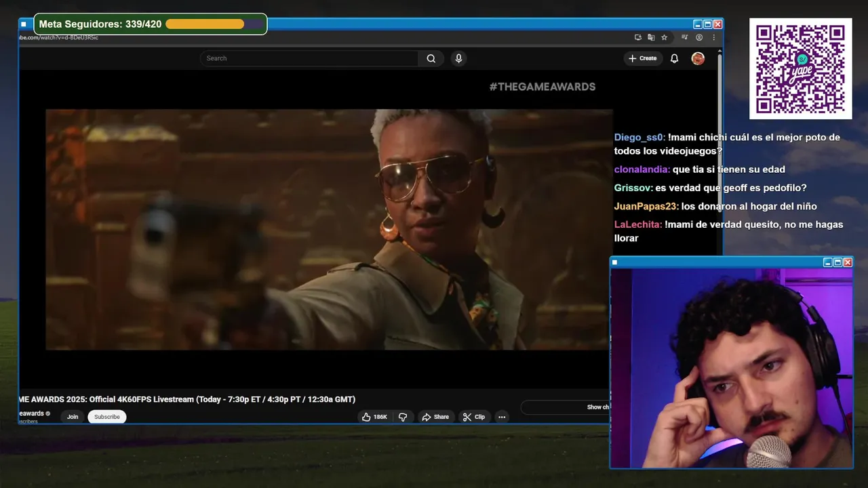Minimize the webcam window
This screenshot has width=868, height=488.
(x=827, y=262)
